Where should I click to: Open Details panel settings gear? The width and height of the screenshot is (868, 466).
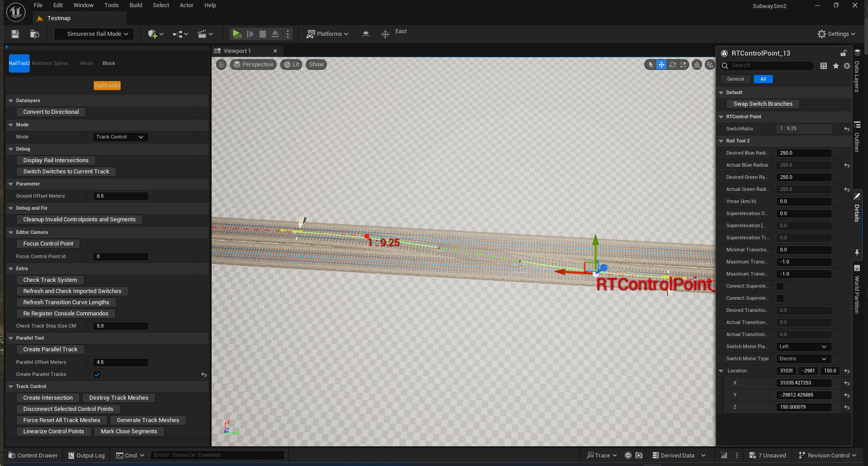pos(846,66)
